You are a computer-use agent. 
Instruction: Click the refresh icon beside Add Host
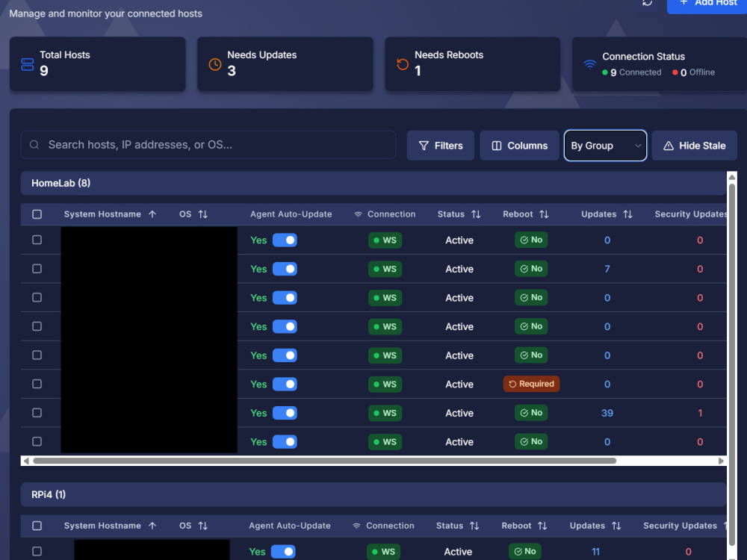[x=647, y=2]
